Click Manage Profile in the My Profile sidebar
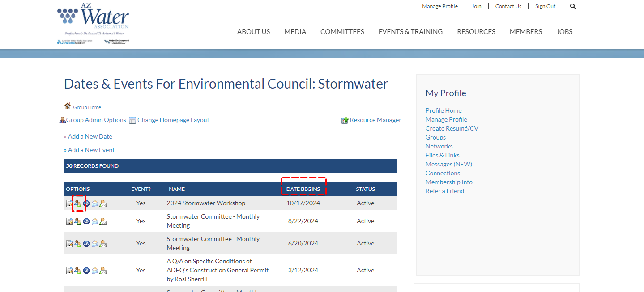The height and width of the screenshot is (292, 644). click(446, 119)
